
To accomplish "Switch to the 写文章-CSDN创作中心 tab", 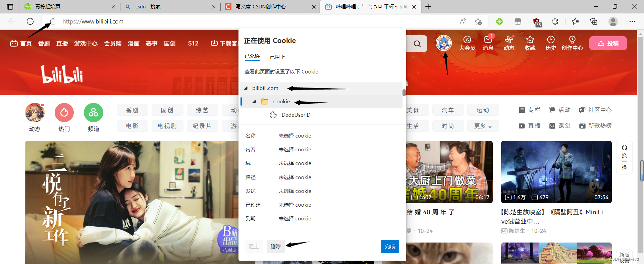I will tap(270, 7).
